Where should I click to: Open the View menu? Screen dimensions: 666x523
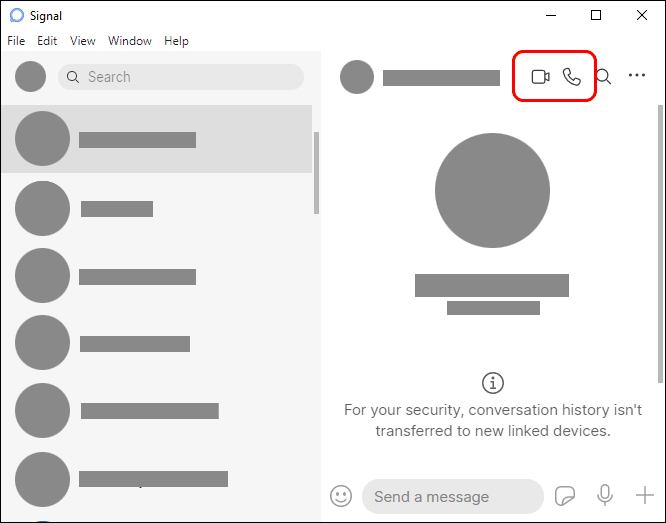tap(82, 41)
